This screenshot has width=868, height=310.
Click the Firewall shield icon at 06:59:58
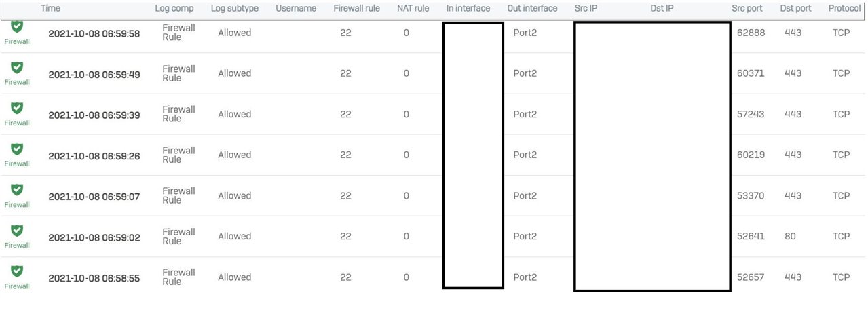tap(17, 27)
